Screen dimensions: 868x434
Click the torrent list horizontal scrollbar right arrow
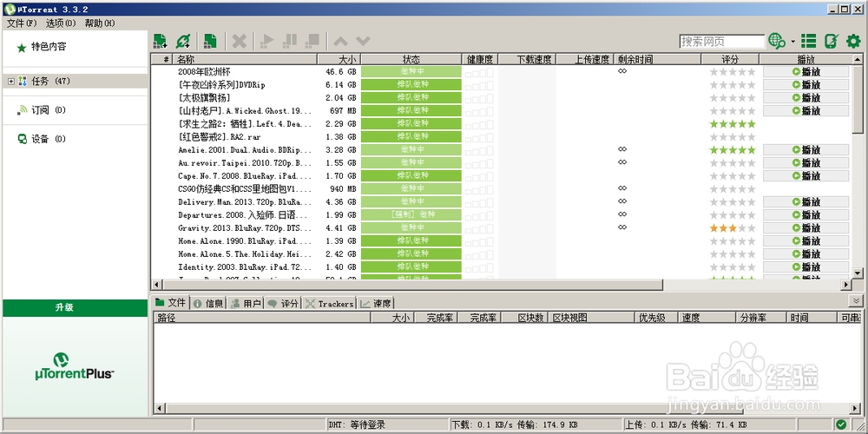tap(845, 285)
